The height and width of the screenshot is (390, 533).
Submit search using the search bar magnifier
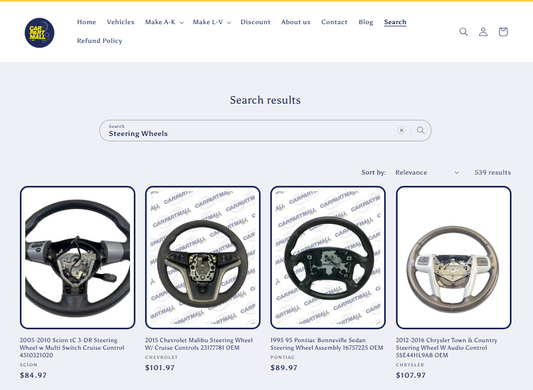tap(421, 130)
